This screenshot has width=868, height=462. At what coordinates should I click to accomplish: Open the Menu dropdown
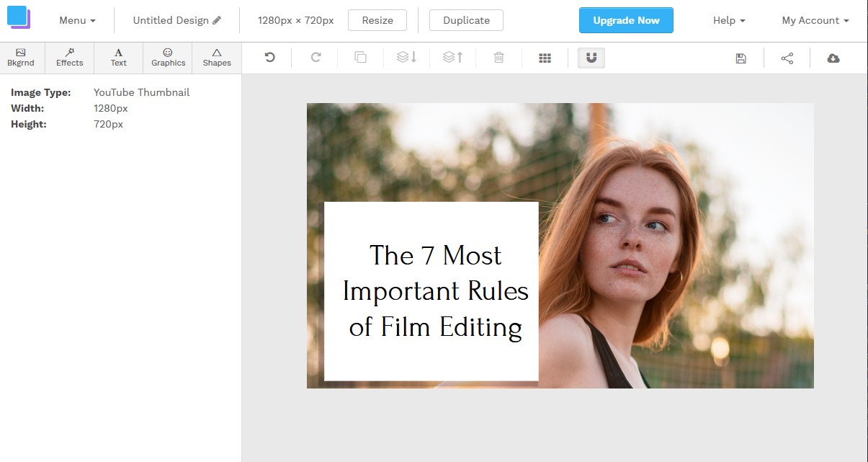click(x=77, y=20)
